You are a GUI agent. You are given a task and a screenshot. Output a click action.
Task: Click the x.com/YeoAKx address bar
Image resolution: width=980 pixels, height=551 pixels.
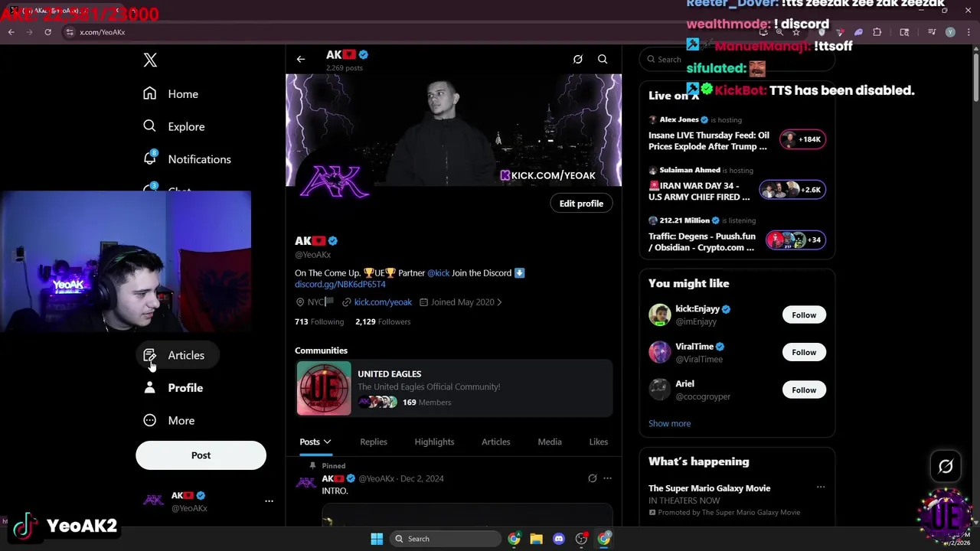pyautogui.click(x=103, y=32)
